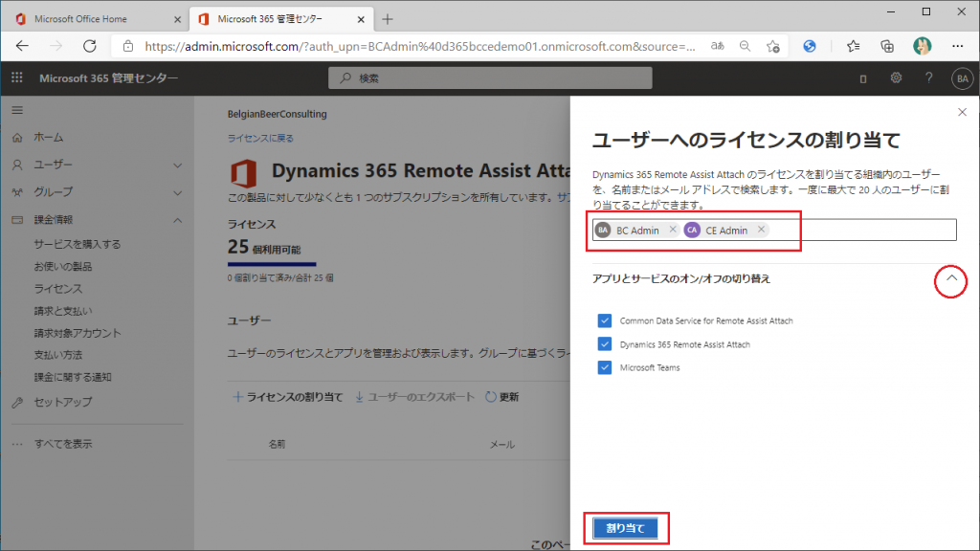
Task: Click the 更新 refresh button
Action: pyautogui.click(x=502, y=397)
